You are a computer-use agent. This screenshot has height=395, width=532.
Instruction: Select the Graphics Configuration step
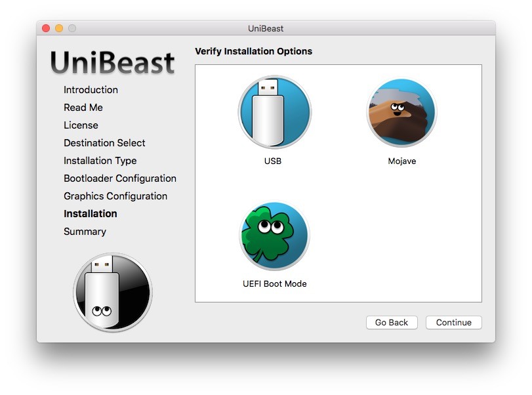[115, 196]
